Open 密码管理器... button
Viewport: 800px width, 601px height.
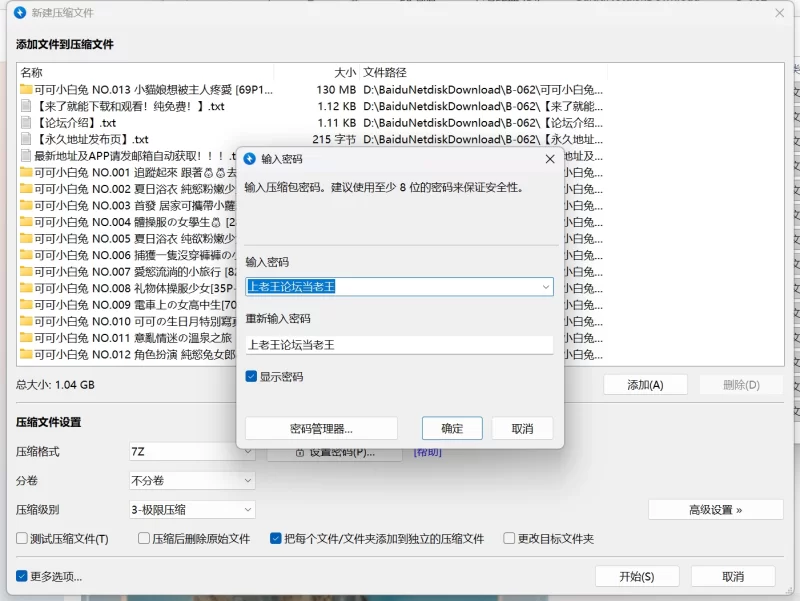(321, 428)
